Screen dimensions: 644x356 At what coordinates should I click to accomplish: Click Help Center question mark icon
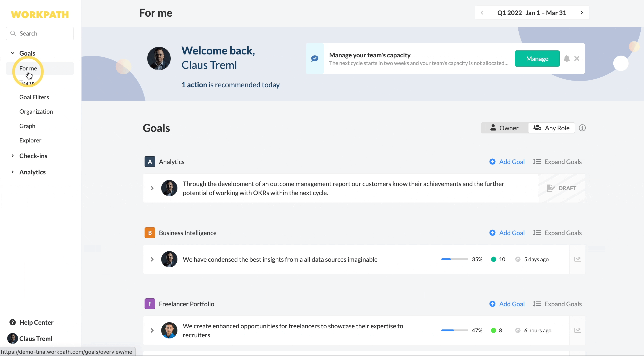click(13, 322)
